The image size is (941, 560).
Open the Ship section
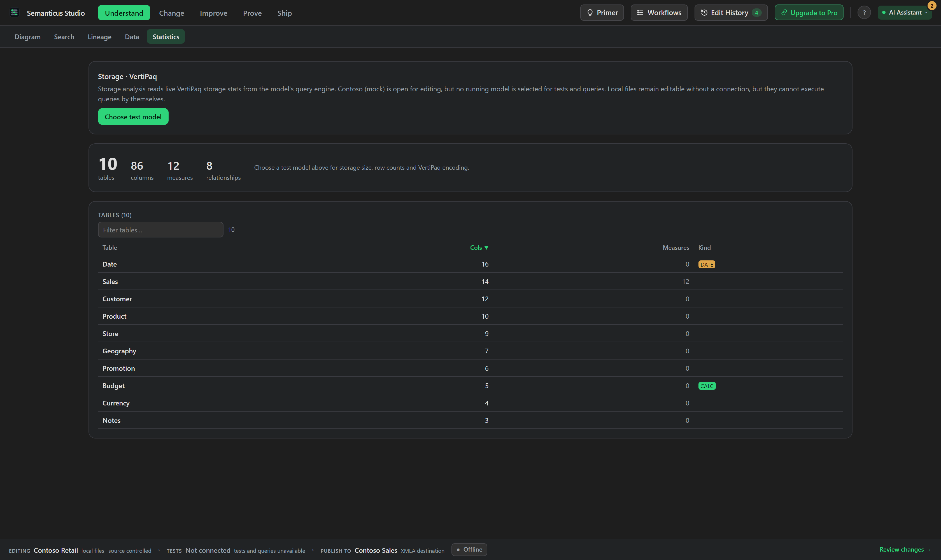click(284, 13)
